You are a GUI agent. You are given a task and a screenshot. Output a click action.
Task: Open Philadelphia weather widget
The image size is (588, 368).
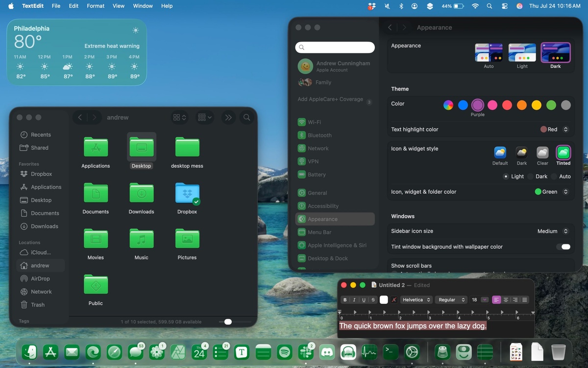pos(76,53)
